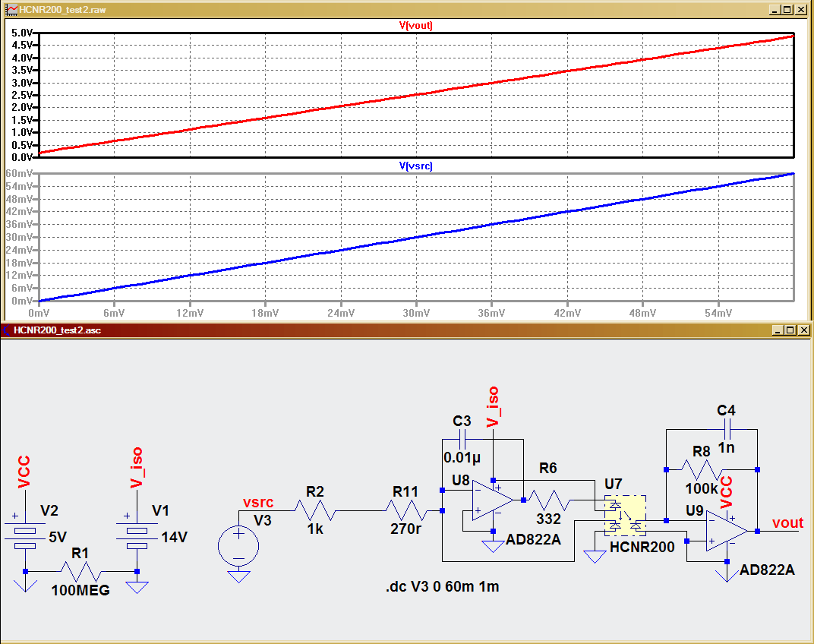
Task: Click the blue V(vsrc) waveform trace
Action: point(416,238)
